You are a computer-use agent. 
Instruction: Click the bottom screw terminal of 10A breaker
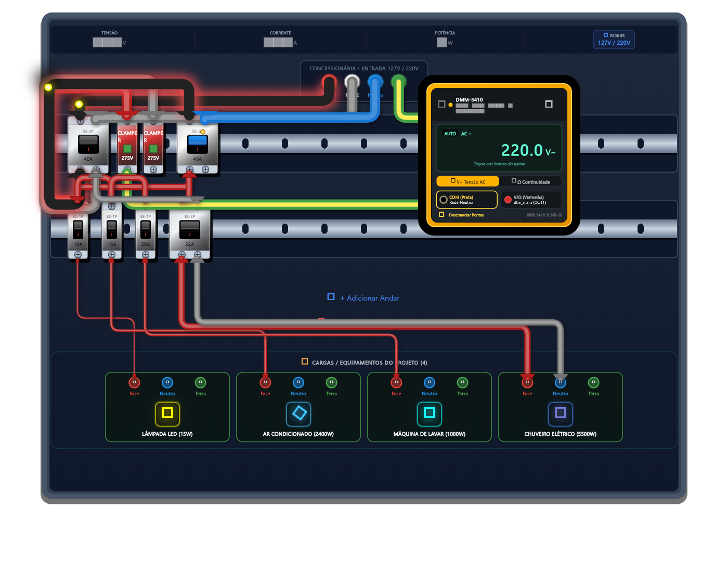tap(78, 255)
